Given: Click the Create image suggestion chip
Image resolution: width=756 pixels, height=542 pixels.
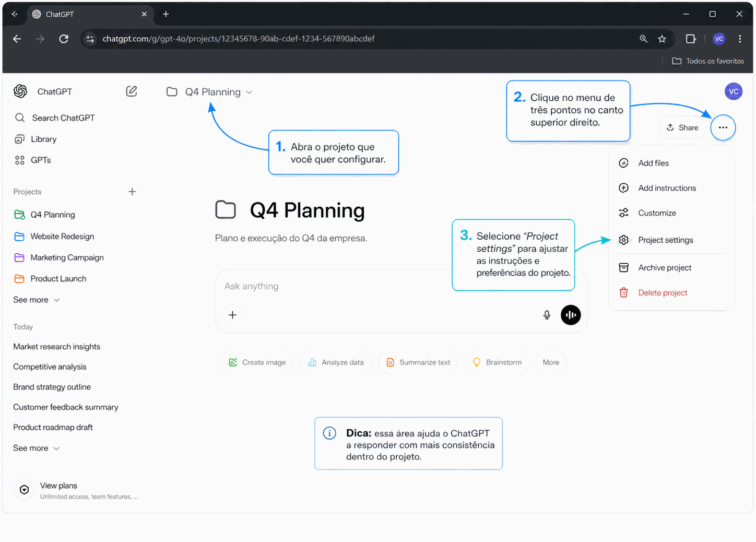Looking at the screenshot, I should [x=257, y=362].
